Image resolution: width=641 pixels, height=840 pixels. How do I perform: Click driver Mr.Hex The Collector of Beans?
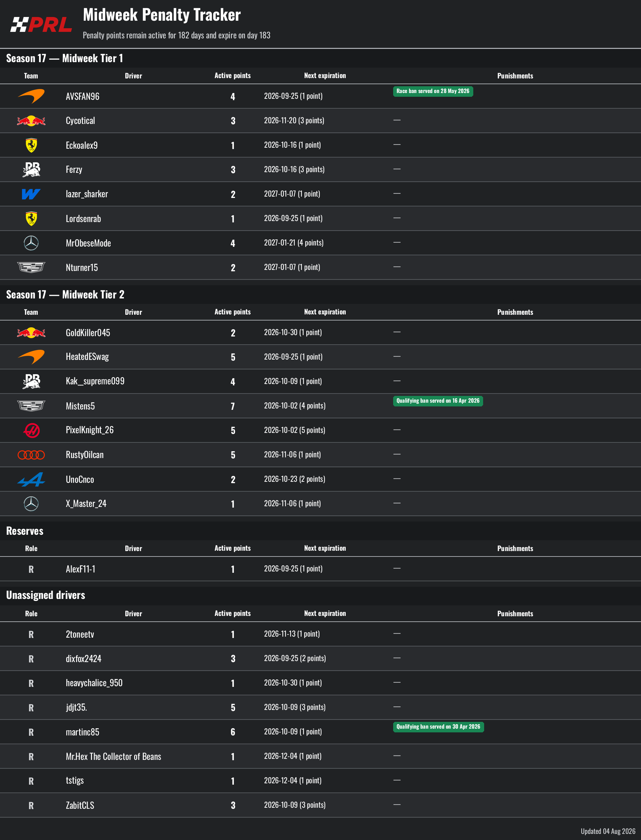click(x=113, y=756)
